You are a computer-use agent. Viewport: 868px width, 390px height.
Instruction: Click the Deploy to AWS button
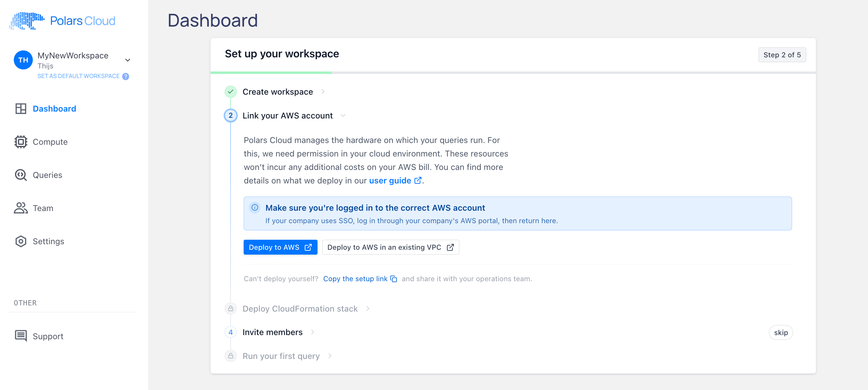pyautogui.click(x=280, y=247)
